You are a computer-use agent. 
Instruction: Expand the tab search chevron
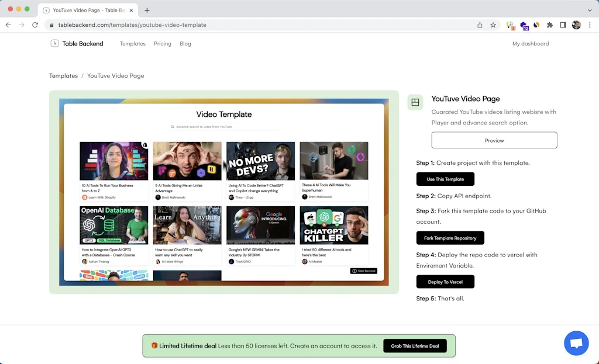[x=589, y=10]
